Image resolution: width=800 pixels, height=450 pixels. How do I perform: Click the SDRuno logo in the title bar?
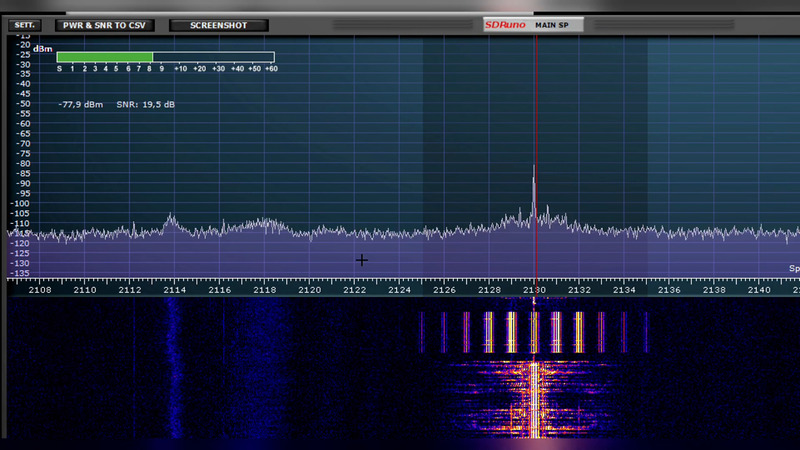point(505,24)
